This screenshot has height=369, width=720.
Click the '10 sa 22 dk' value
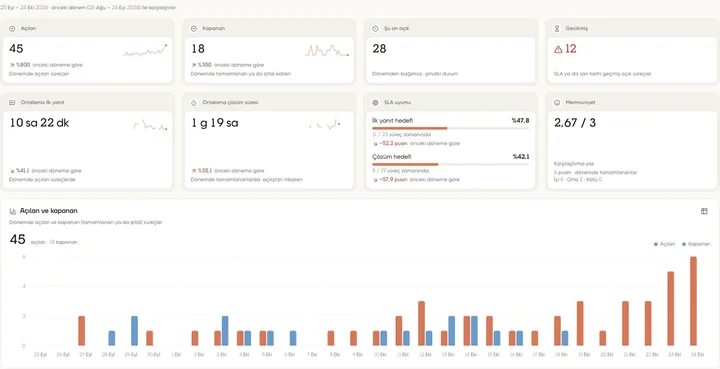coord(39,123)
